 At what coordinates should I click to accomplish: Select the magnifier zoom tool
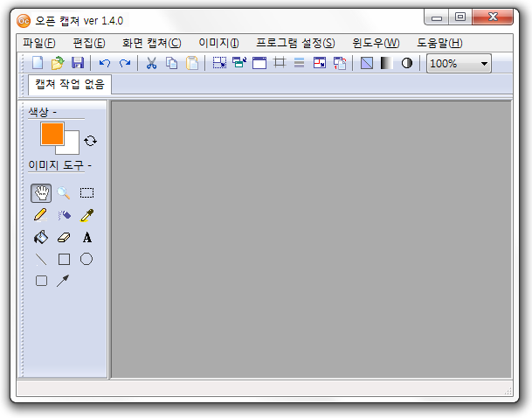(x=64, y=193)
